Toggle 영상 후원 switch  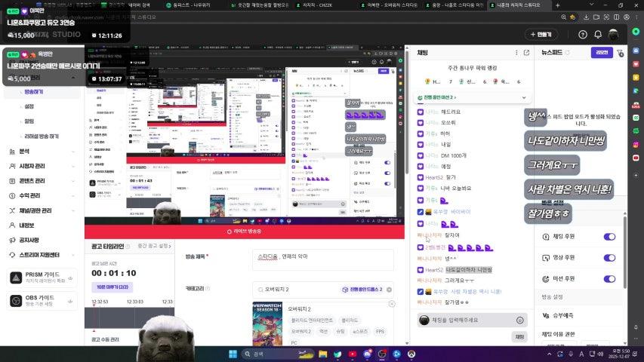[609, 258]
